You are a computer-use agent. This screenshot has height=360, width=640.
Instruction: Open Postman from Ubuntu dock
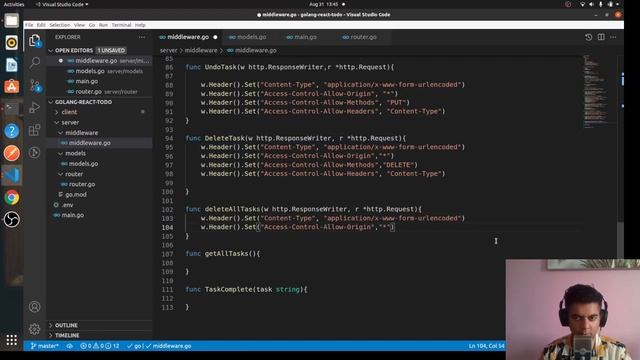click(x=11, y=153)
